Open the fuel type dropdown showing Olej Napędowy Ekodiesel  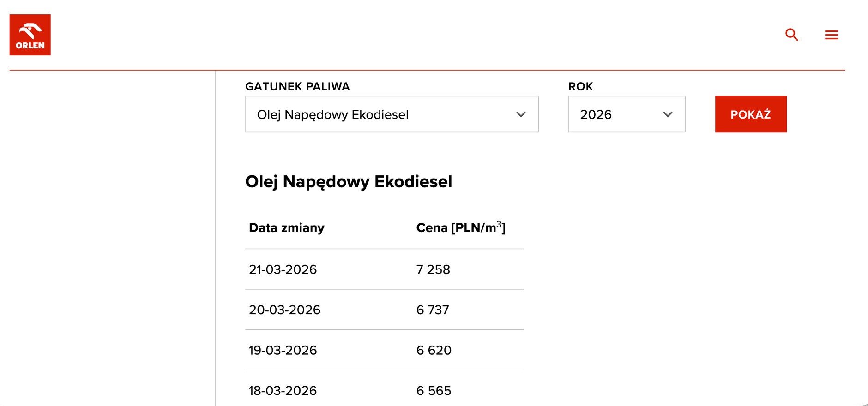(392, 114)
